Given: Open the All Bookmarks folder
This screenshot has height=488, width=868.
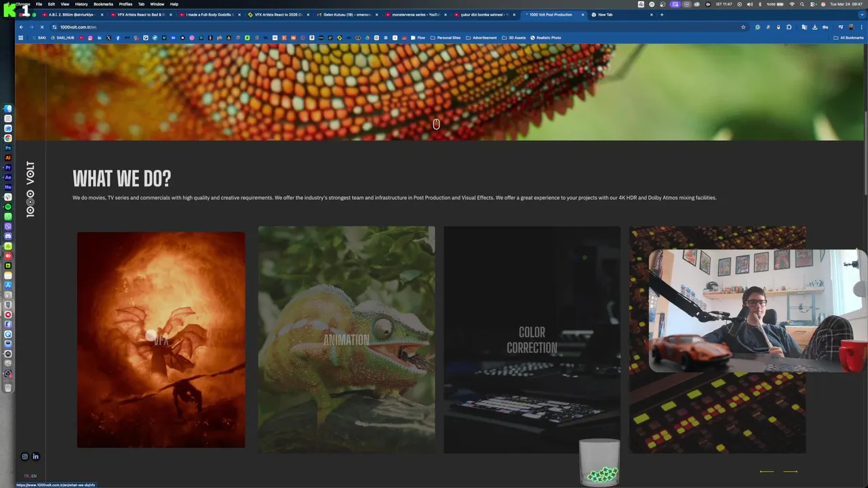Looking at the screenshot, I should pyautogui.click(x=848, y=38).
